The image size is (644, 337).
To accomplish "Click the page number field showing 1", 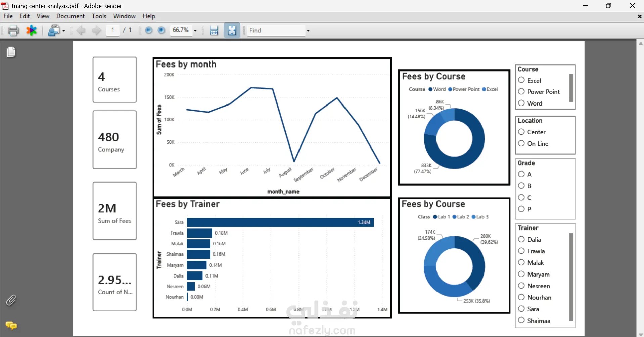I will (113, 30).
